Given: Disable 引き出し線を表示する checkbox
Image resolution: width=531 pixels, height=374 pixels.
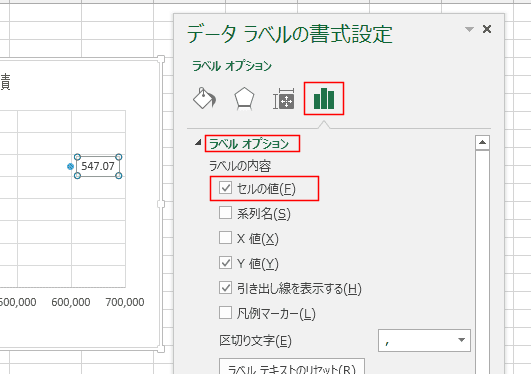Looking at the screenshot, I should [x=225, y=288].
